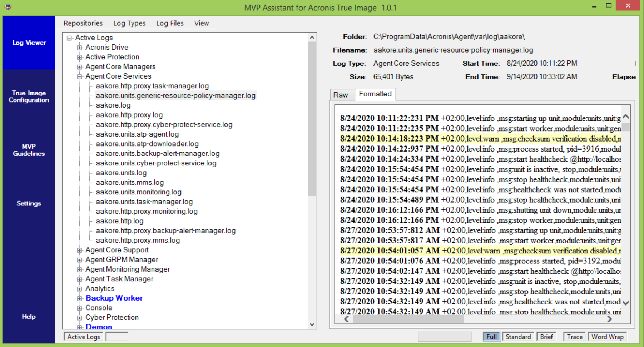Viewport: 644px width, 347px height.
Task: Switch to the Raw log view tab
Action: tap(341, 94)
